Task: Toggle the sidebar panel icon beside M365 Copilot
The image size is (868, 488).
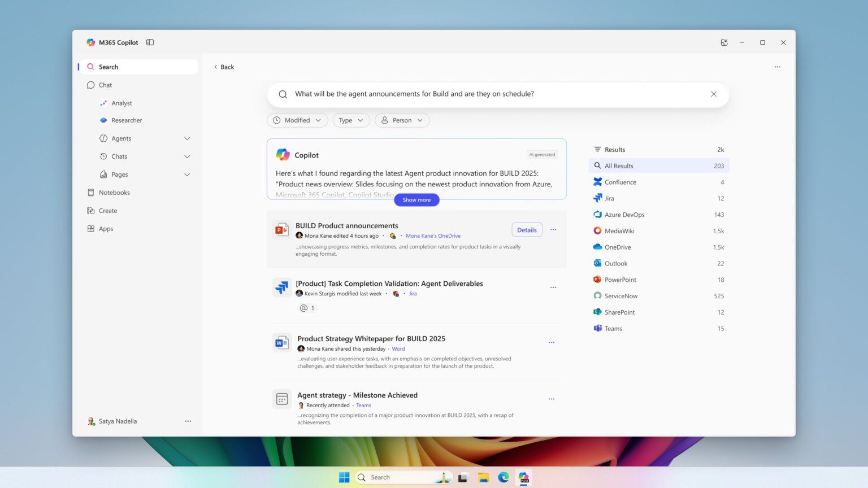Action: pyautogui.click(x=150, y=42)
